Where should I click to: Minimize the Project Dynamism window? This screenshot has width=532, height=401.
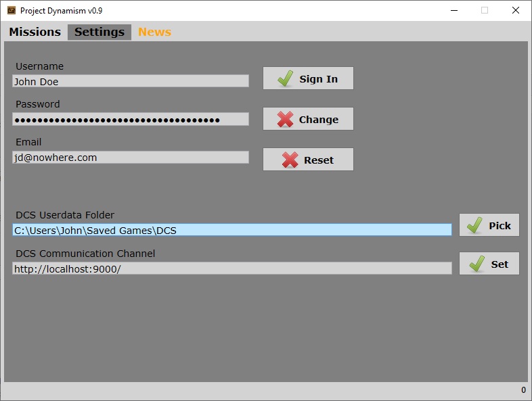[x=452, y=10]
